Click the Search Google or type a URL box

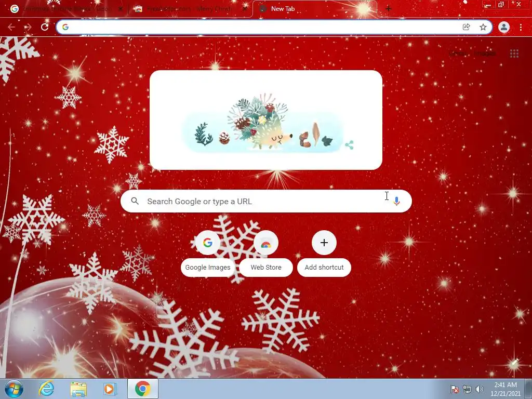point(267,201)
